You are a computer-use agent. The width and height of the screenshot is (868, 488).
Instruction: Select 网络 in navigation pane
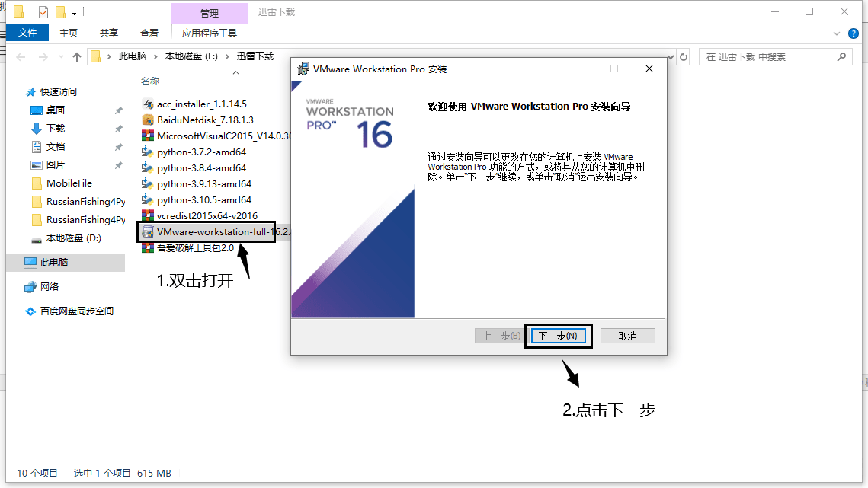pos(50,286)
